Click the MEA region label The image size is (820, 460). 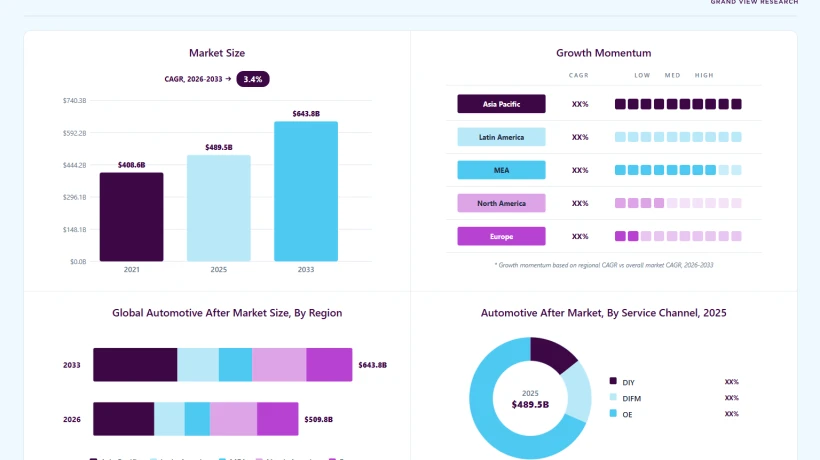click(501, 170)
